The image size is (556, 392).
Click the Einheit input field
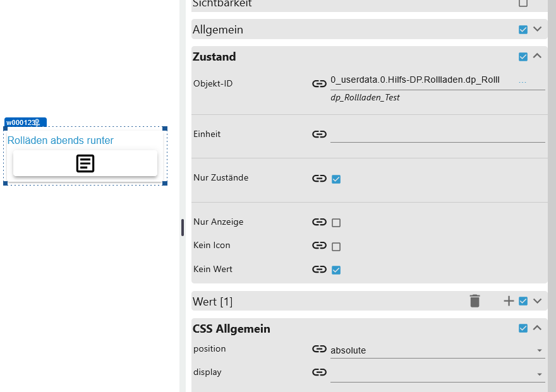point(437,134)
